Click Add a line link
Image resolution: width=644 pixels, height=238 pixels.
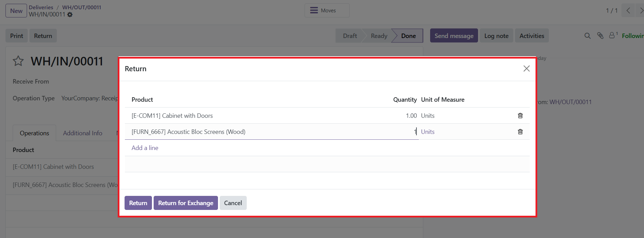(x=145, y=148)
